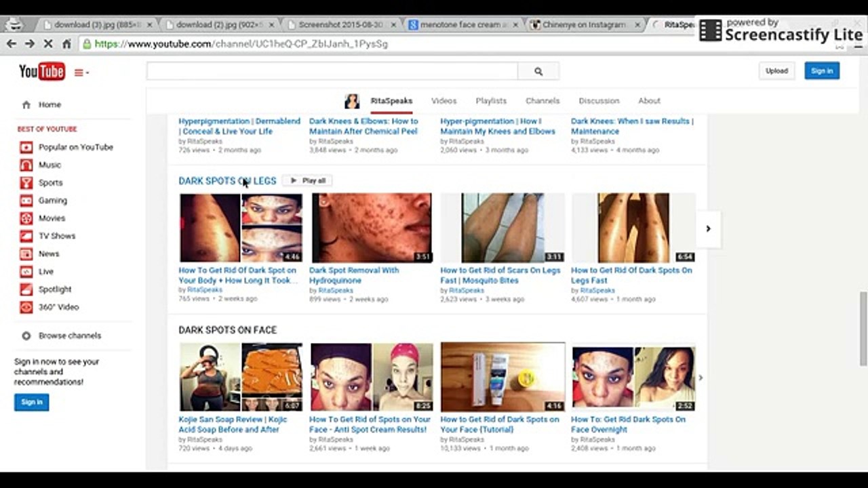The width and height of the screenshot is (868, 488).
Task: Click the browser forward arrow
Action: [30, 43]
